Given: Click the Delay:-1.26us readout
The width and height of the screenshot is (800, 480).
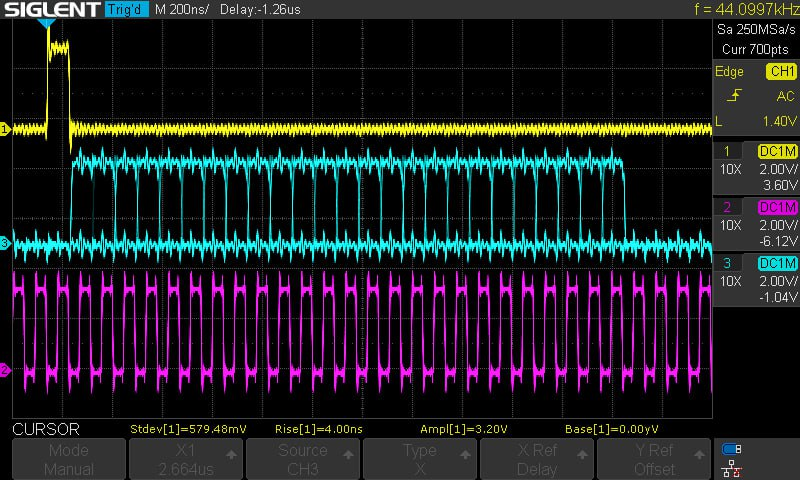Looking at the screenshot, I should (x=260, y=9).
